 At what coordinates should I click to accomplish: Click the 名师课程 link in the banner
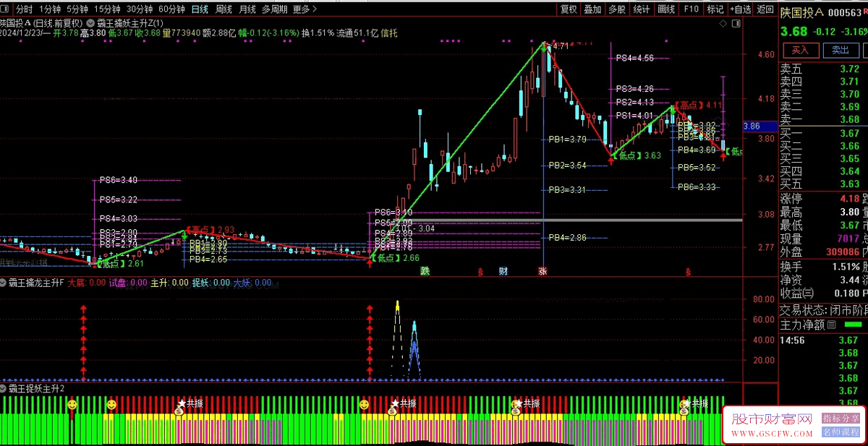[x=841, y=432]
